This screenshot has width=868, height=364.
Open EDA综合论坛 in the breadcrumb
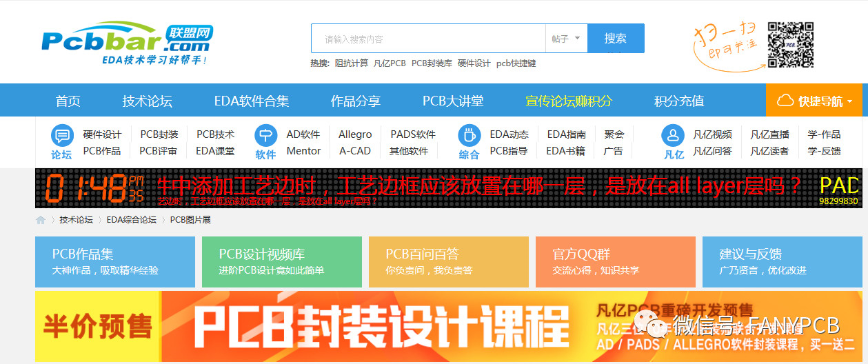click(131, 220)
